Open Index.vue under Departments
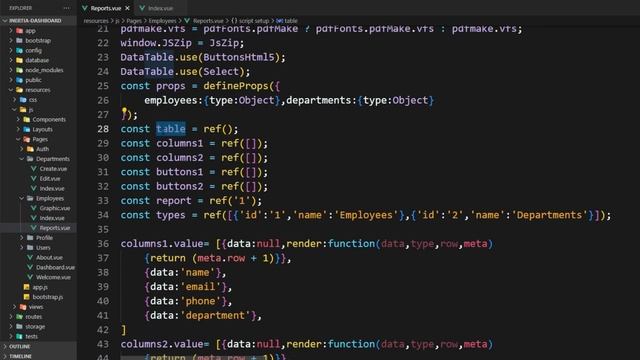This screenshot has width=640, height=360. click(x=38, y=189)
